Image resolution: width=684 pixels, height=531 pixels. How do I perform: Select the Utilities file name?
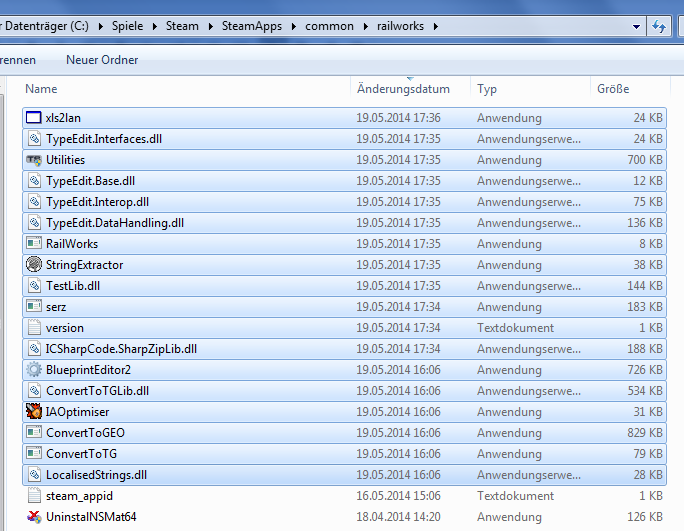65,160
